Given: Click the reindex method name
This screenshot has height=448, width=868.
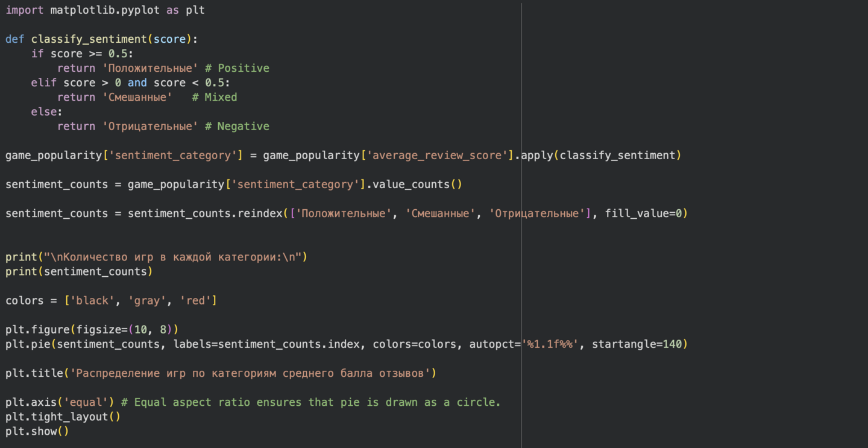Looking at the screenshot, I should 257,213.
